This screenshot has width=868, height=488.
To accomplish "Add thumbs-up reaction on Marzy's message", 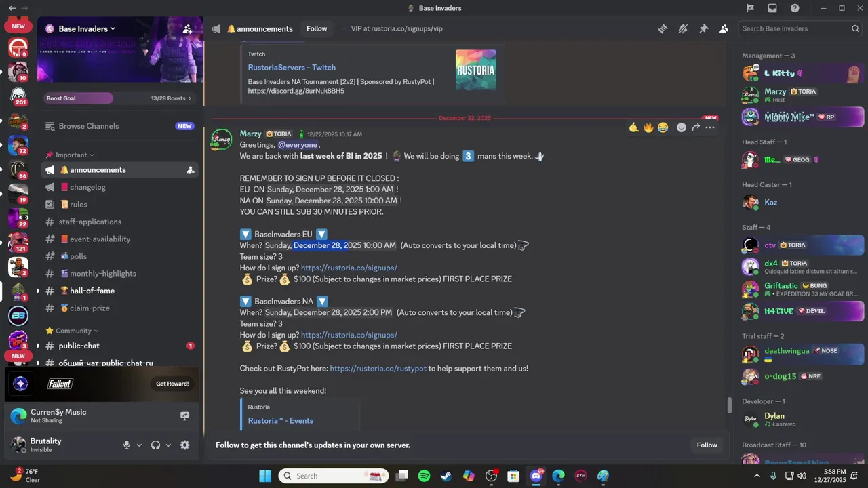I will pos(634,127).
